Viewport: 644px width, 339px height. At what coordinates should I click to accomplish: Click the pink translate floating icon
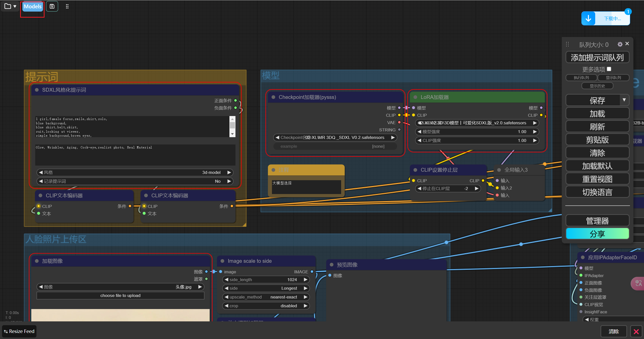tap(638, 283)
